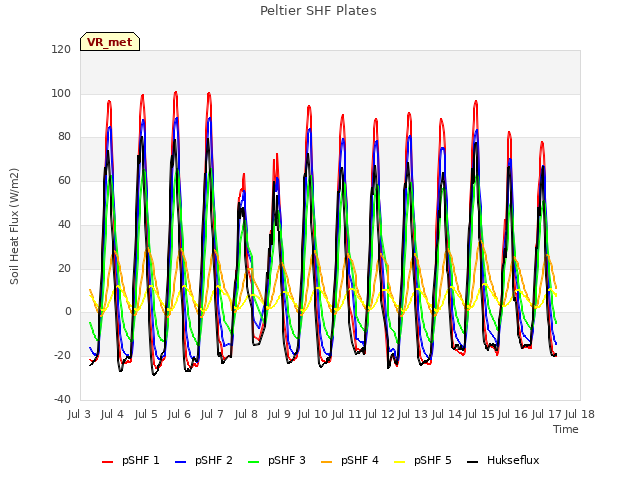This screenshot has height=480, width=640.
Task: Click the 100 y-axis tick label
Action: tap(61, 93)
